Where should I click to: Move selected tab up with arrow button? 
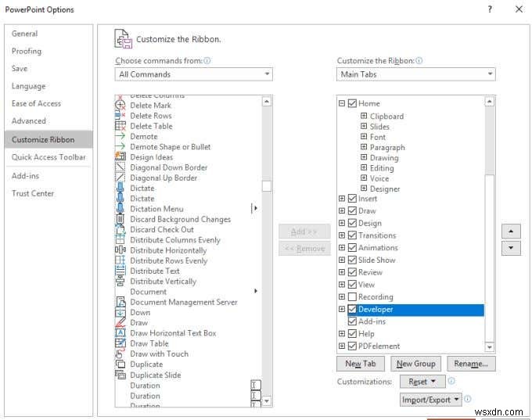click(x=511, y=232)
